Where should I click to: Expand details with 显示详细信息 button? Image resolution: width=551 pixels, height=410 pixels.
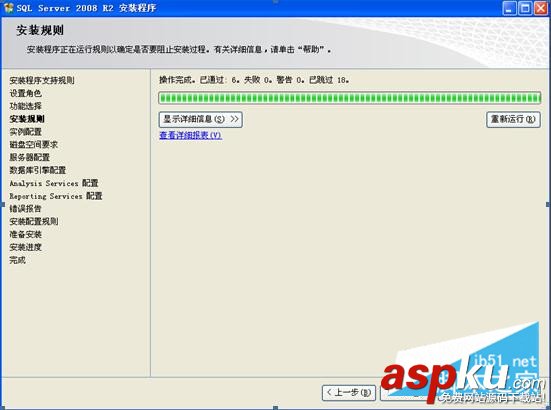[x=201, y=119]
